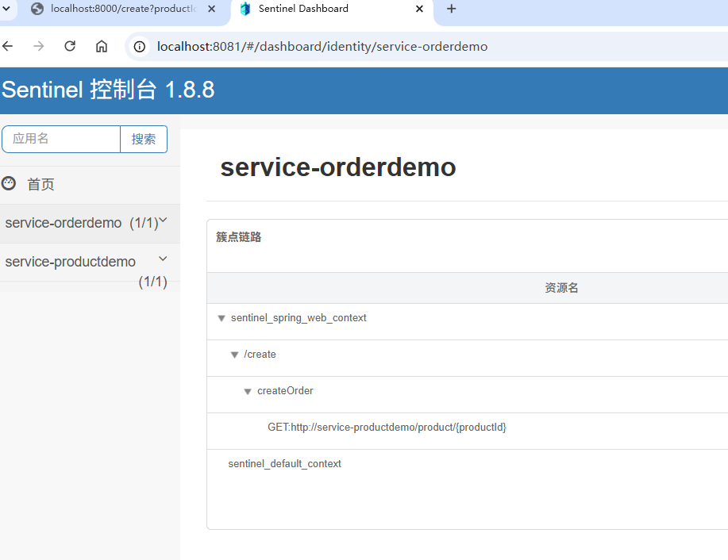Click the service-orderdemo page heading
The height and width of the screenshot is (560, 728).
pos(338,167)
